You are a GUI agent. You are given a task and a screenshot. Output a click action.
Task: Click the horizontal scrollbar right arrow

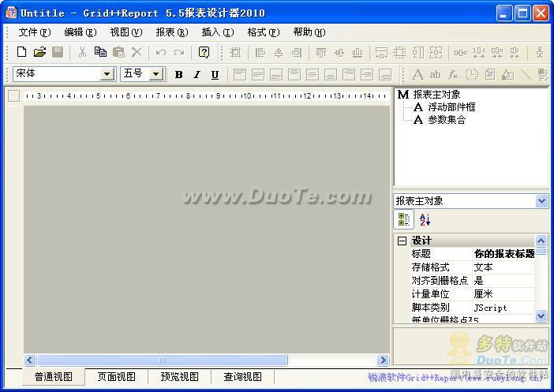(x=383, y=360)
